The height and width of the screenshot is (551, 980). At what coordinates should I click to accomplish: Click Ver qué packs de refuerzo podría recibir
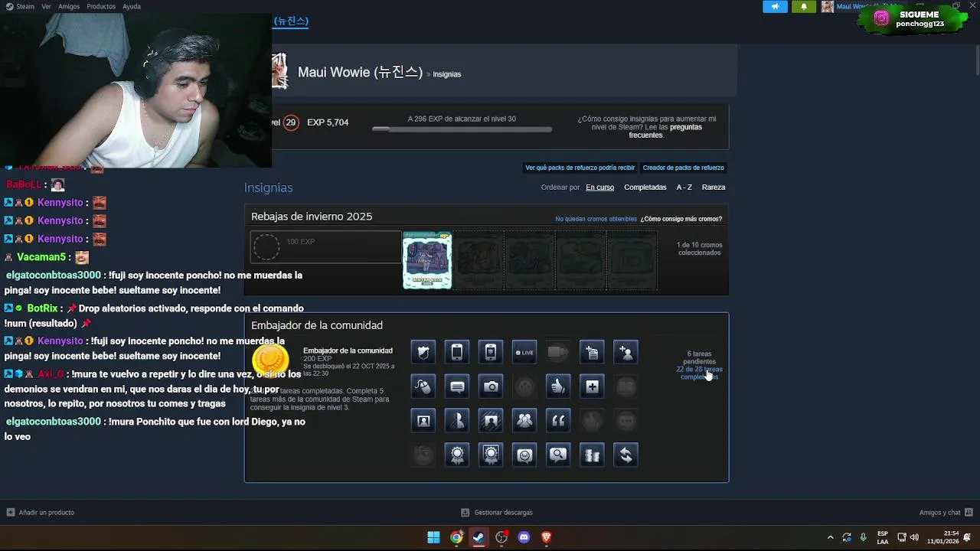(580, 168)
